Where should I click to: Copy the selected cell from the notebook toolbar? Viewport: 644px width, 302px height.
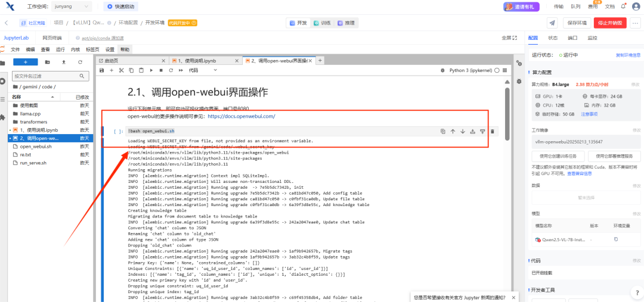[131, 70]
